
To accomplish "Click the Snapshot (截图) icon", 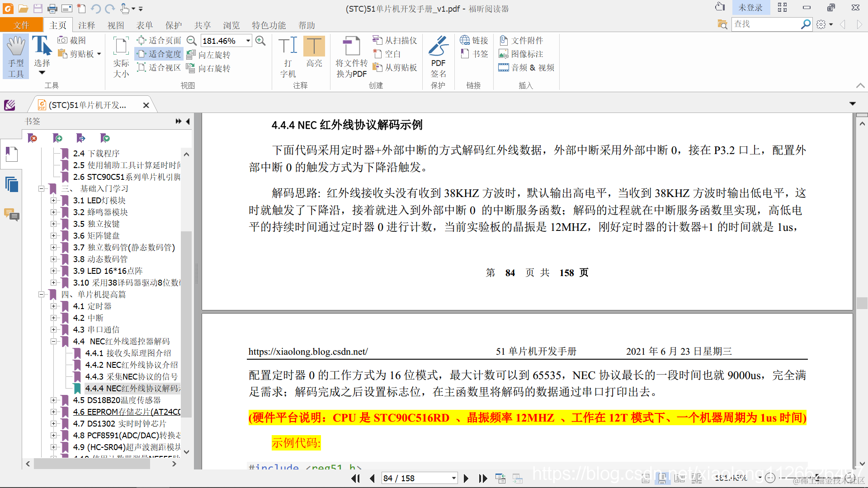I will 63,40.
